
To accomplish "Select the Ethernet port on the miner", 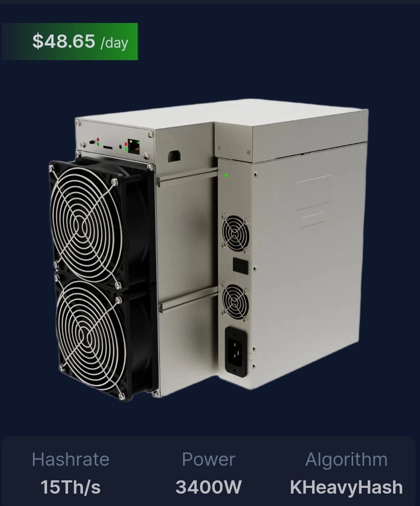I will (x=134, y=146).
